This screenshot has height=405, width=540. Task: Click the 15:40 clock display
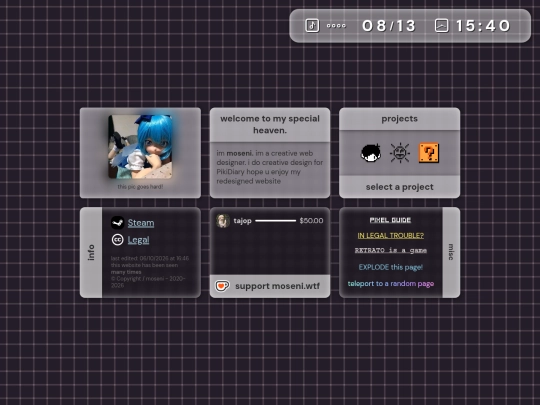click(483, 26)
